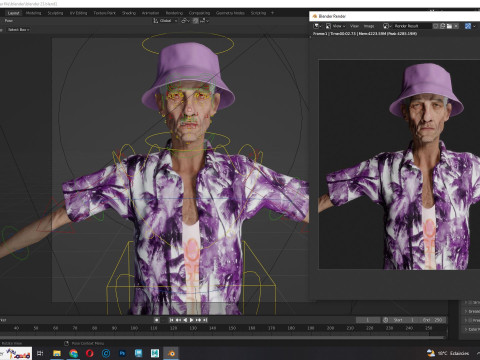Click frame 100 on the timeline ruler
This screenshot has width=480, height=360.
pyautogui.click(x=134, y=328)
